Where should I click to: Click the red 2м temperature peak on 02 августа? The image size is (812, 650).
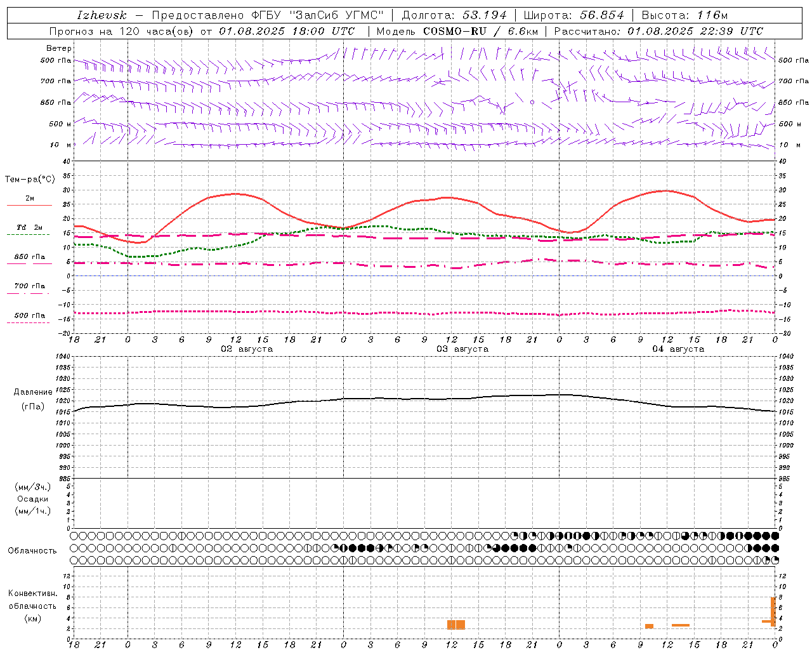235,194
